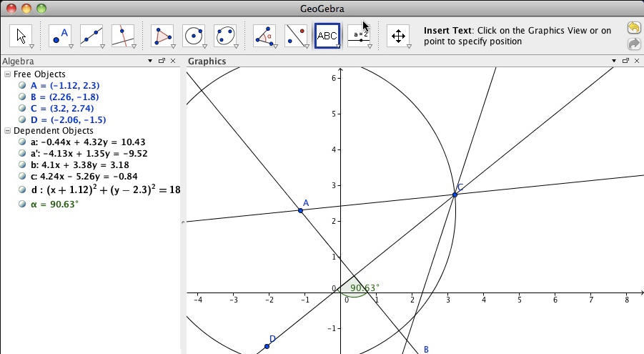Close the Algebra panel

click(174, 62)
